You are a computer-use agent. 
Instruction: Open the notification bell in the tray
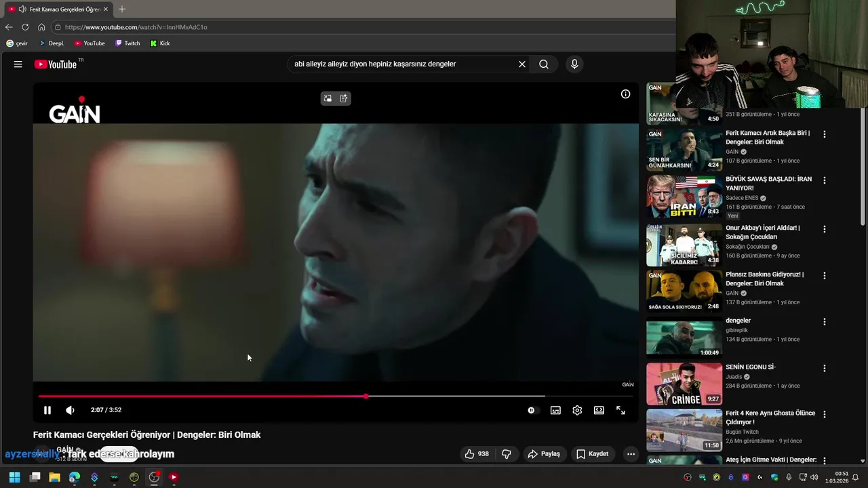pos(855,477)
